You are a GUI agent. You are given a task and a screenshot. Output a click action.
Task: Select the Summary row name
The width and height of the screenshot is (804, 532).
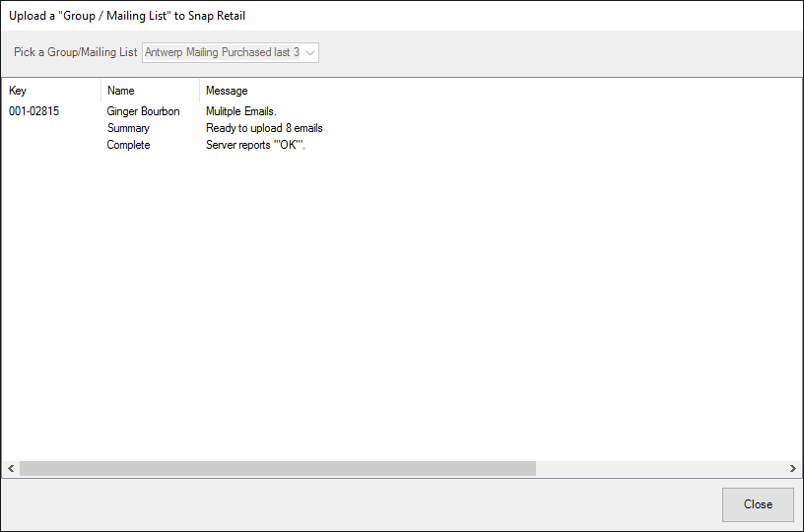tap(128, 128)
